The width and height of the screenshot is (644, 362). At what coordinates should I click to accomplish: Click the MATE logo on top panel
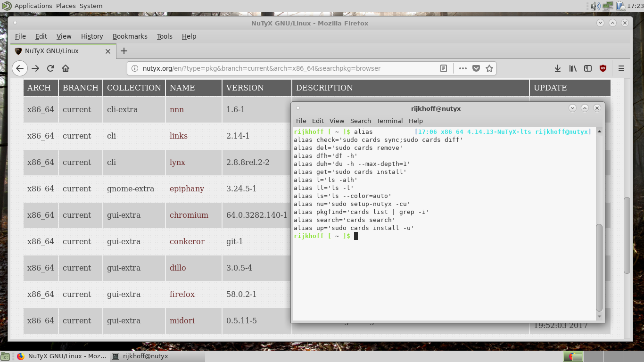(7, 6)
